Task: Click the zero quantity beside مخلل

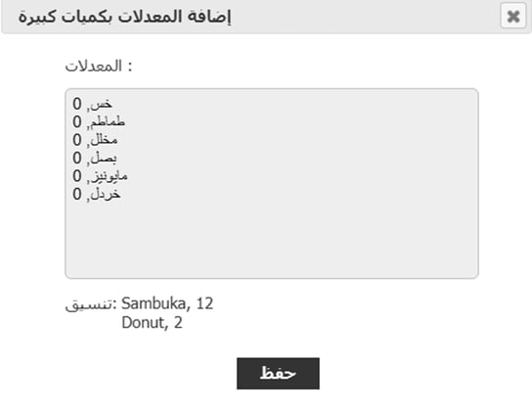Action: coord(77,140)
